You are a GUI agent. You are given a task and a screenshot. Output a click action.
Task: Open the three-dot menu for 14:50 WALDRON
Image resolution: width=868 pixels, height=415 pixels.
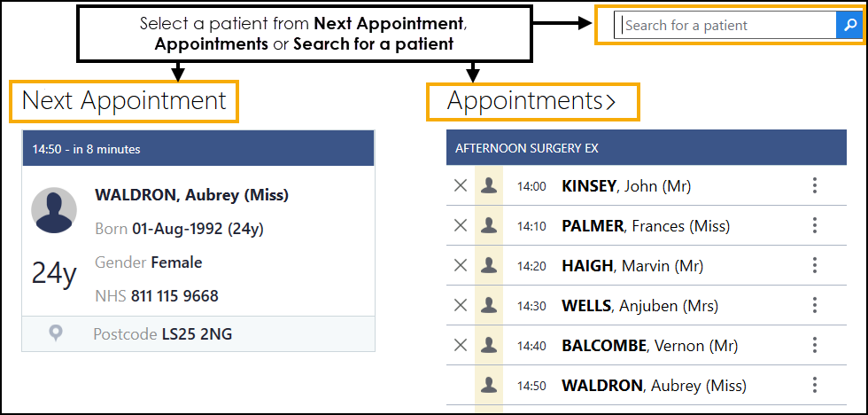pyautogui.click(x=815, y=385)
